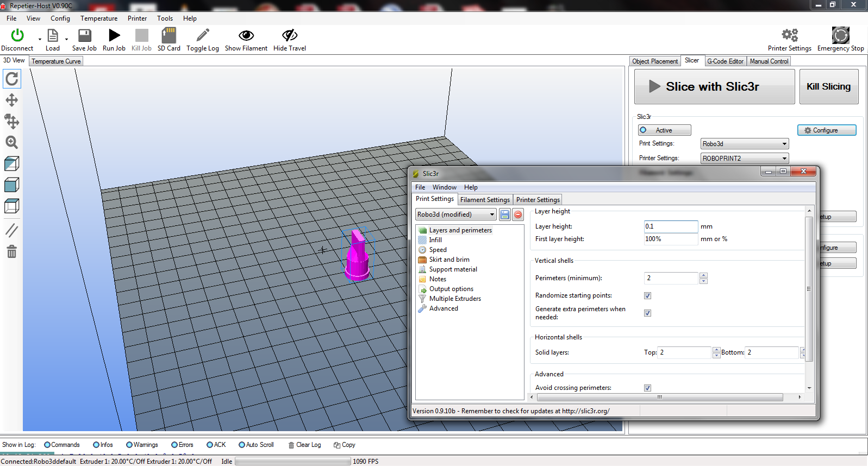Image resolution: width=868 pixels, height=467 pixels.
Task: Click the Hide Travel icon
Action: click(290, 36)
